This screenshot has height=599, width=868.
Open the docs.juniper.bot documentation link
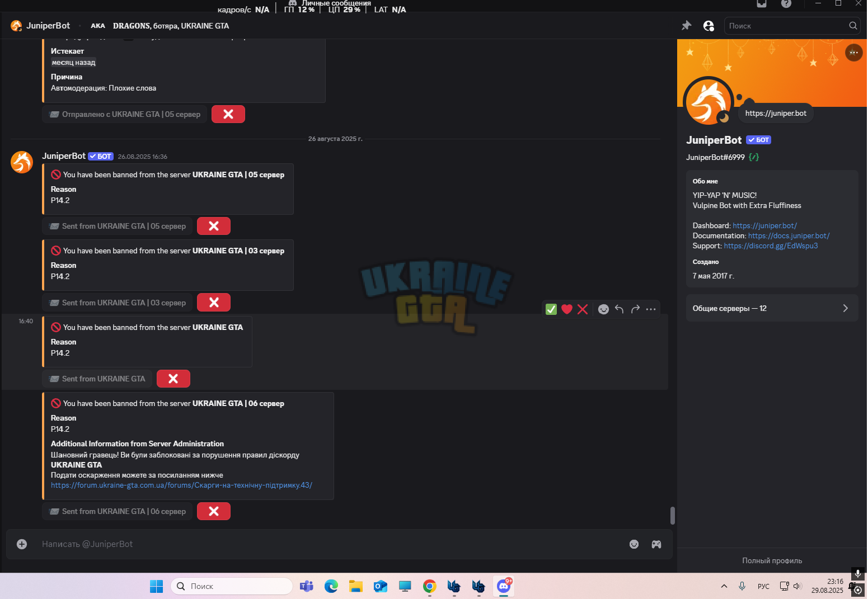tap(789, 235)
